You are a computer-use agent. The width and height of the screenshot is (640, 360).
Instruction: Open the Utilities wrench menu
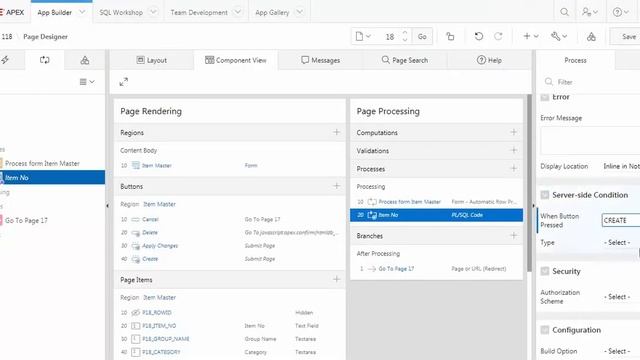559,36
